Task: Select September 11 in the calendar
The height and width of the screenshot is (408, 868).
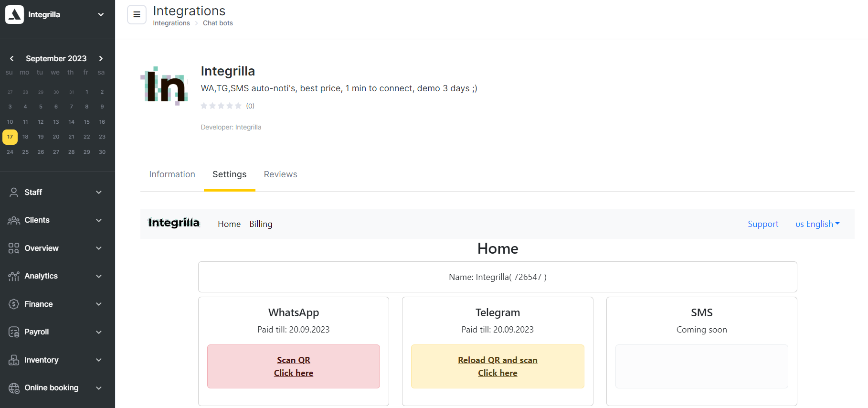Action: (x=25, y=122)
